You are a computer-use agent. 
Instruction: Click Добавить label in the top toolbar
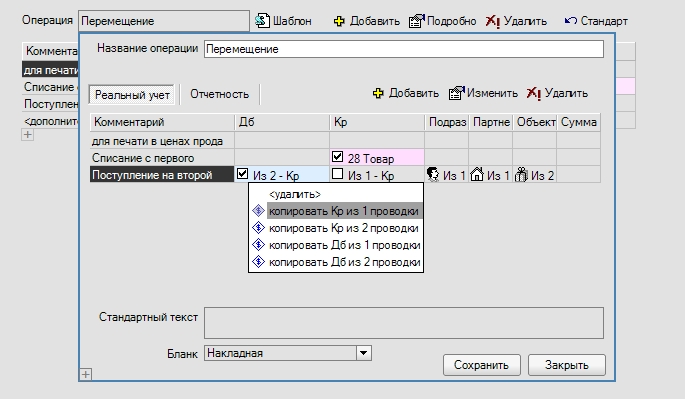[x=374, y=21]
